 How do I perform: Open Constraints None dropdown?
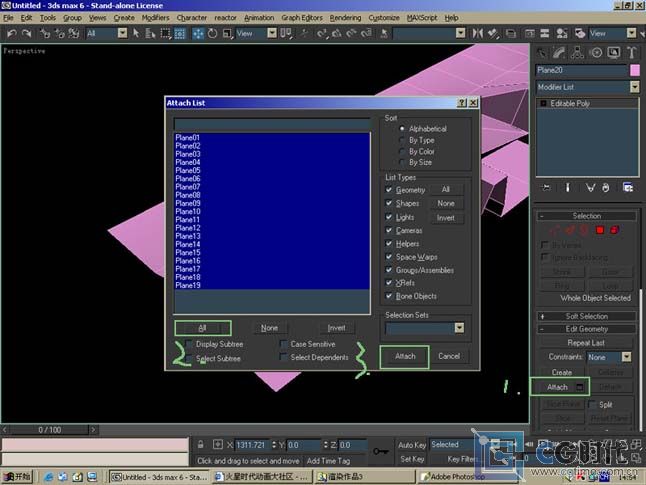click(x=626, y=357)
